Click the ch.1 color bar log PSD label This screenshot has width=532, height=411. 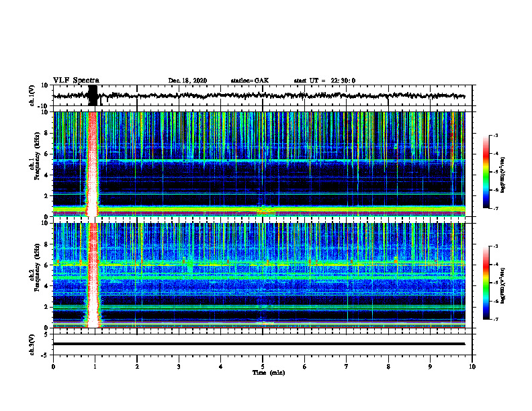point(502,175)
